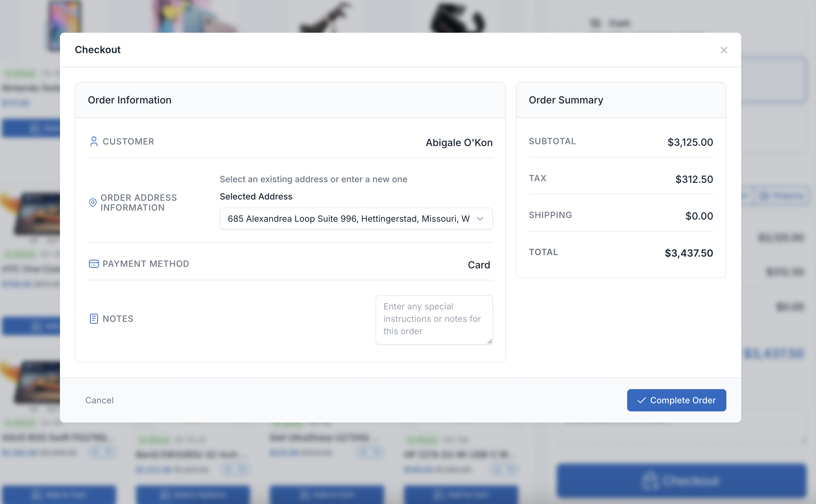The width and height of the screenshot is (816, 504).
Task: Click the notes document icon
Action: point(94,319)
